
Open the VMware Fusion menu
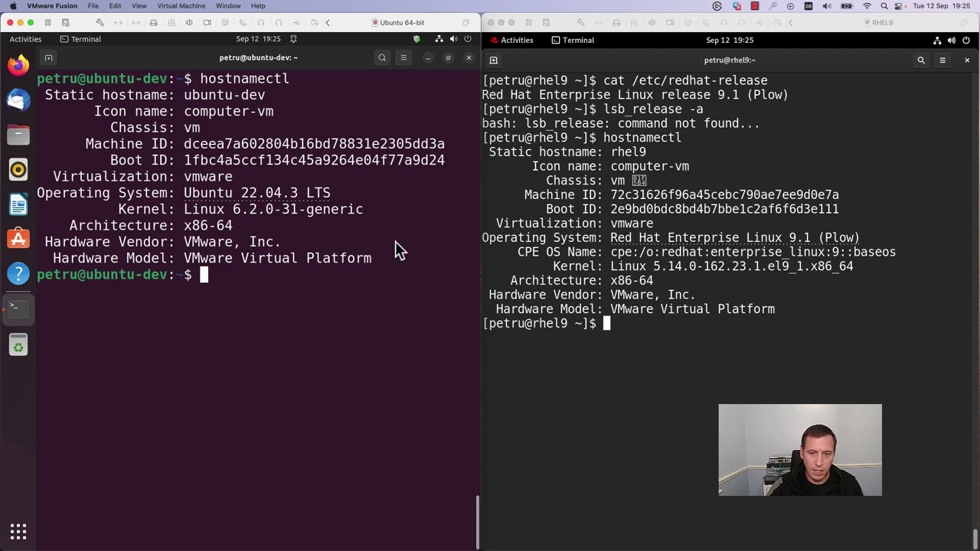click(52, 5)
